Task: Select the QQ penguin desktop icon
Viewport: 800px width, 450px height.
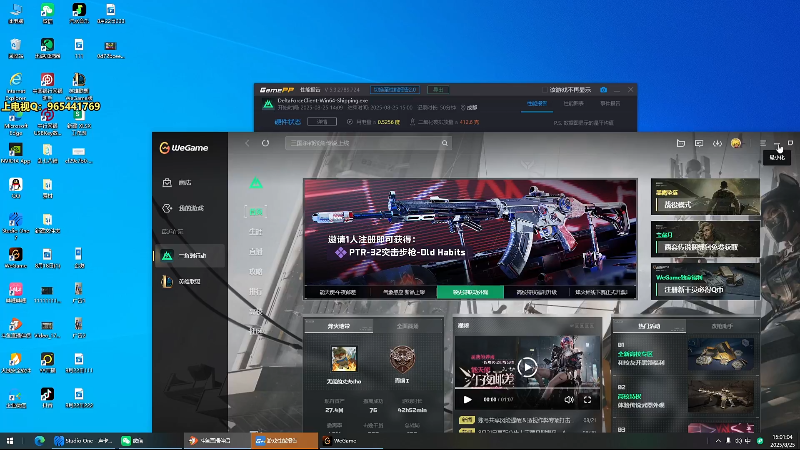Action: tap(16, 188)
